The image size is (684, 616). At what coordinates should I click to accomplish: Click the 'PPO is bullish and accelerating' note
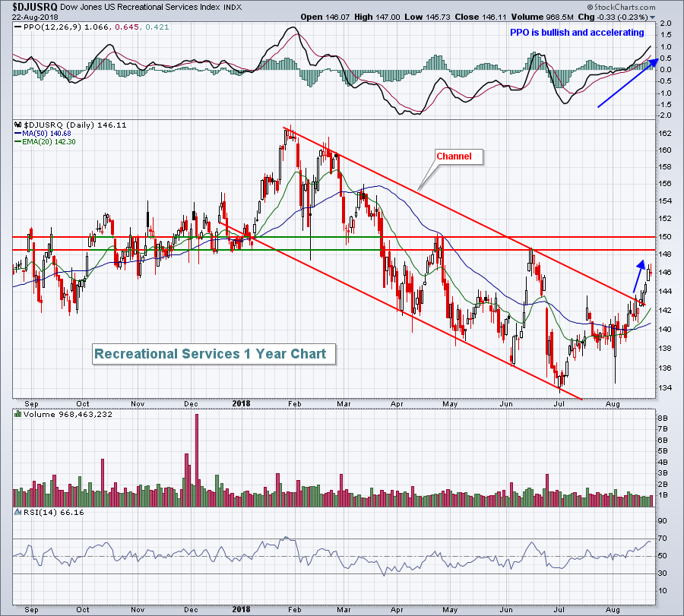577,32
